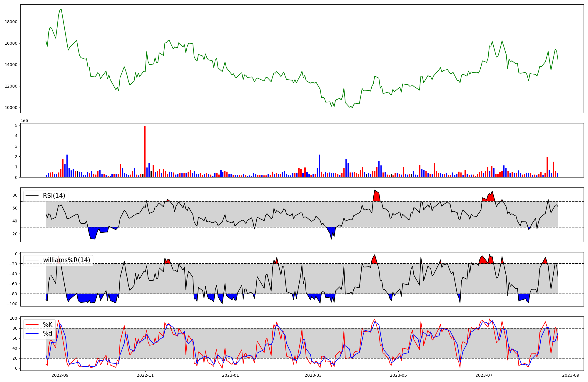Screen dimensions: 588x382
Task: Select the 2023-07 date axis label
Action: tap(484, 375)
